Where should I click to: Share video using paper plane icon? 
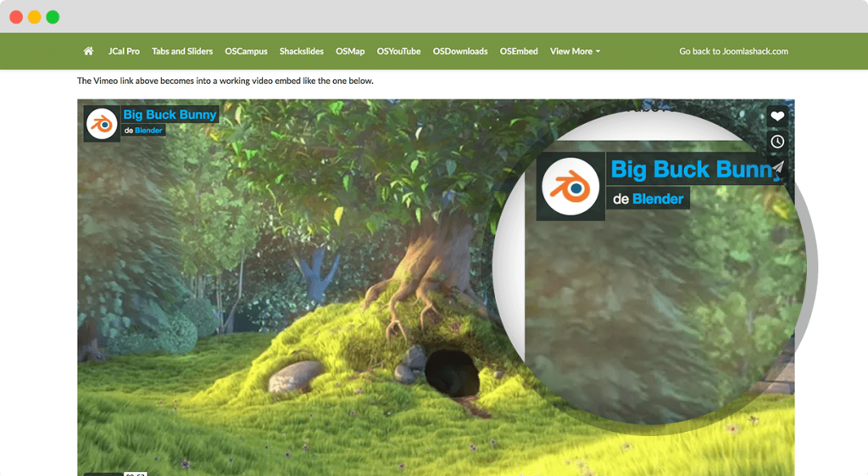tap(777, 167)
